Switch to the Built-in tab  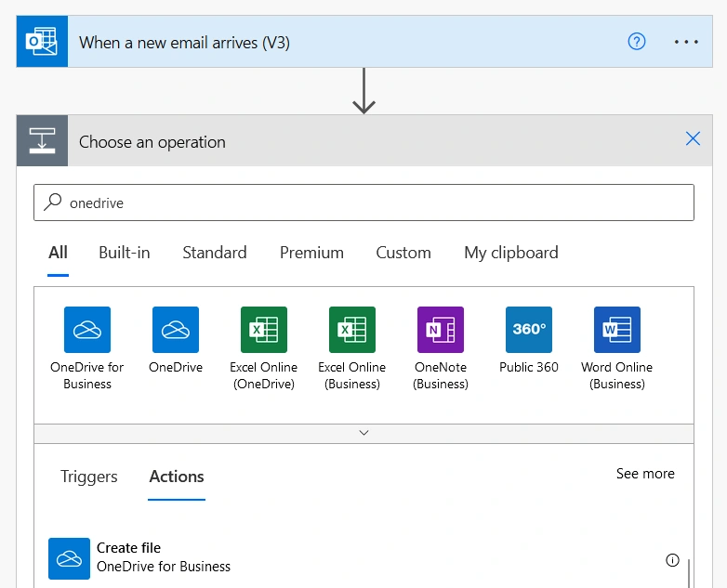click(x=125, y=253)
